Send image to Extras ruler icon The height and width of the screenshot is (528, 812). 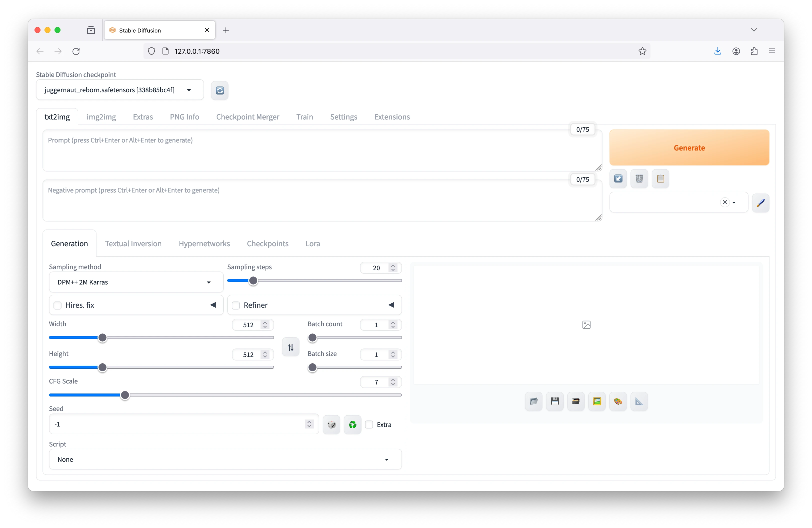click(639, 401)
